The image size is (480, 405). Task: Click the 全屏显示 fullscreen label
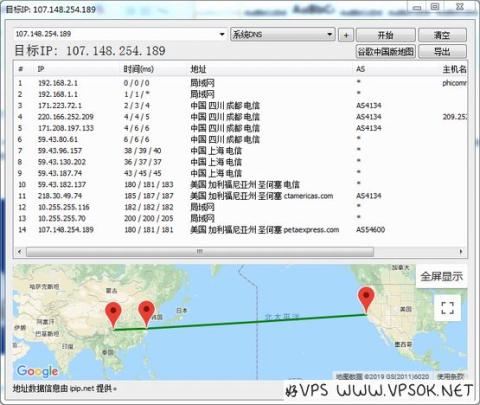441,276
